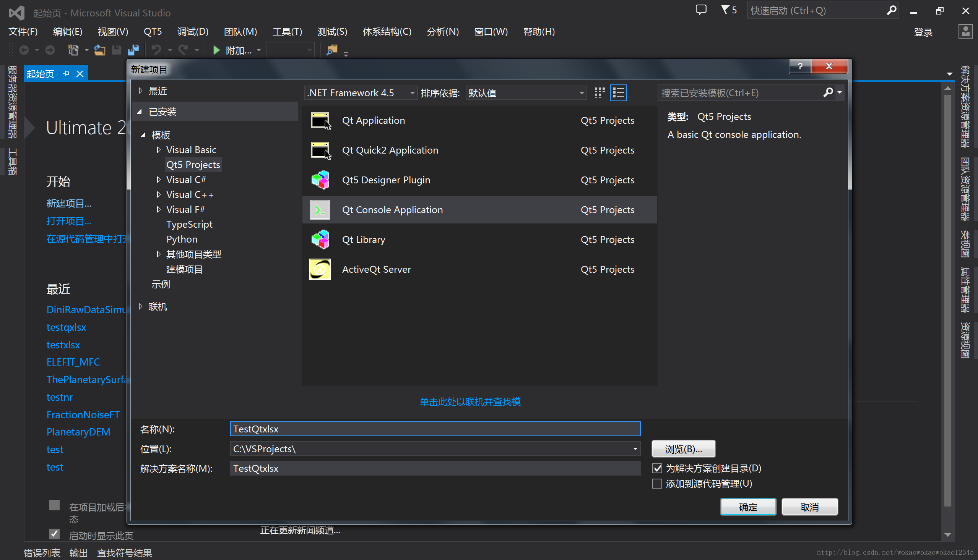This screenshot has width=978, height=560.
Task: Click the template search magnifier icon
Action: tap(827, 93)
